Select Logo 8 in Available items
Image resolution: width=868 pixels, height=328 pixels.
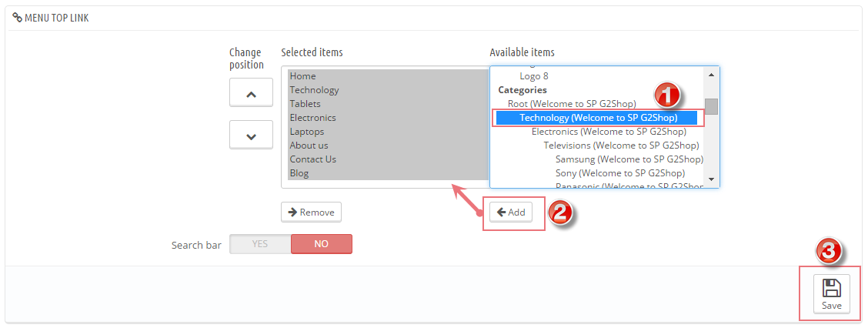[x=533, y=76]
